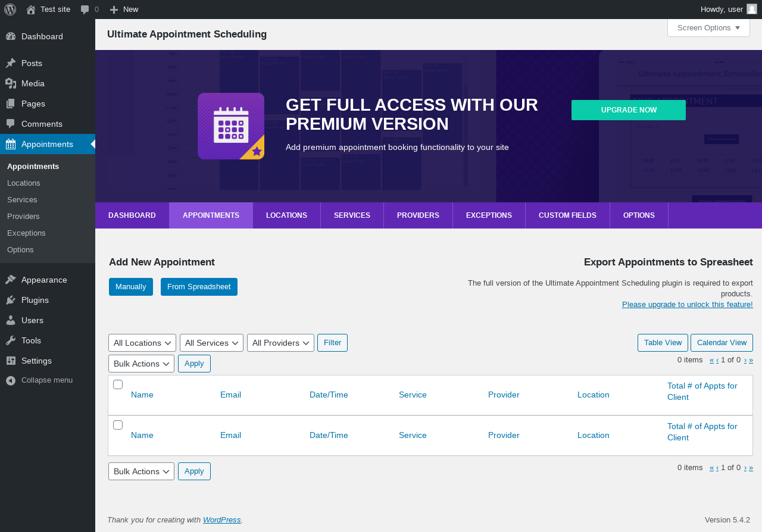Open the WordPress logo menu
Image resolution: width=762 pixels, height=532 pixels.
10,9
